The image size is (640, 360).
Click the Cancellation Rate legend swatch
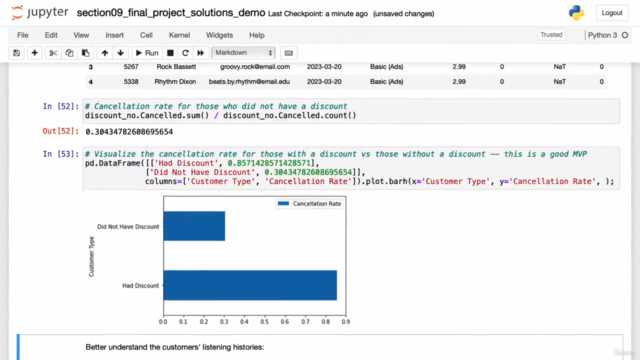(283, 203)
